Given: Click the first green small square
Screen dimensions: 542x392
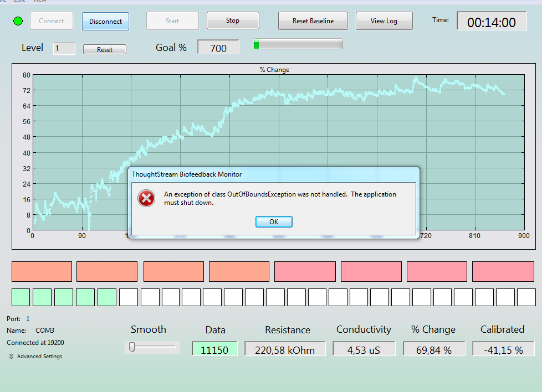Looking at the screenshot, I should pyautogui.click(x=21, y=297).
